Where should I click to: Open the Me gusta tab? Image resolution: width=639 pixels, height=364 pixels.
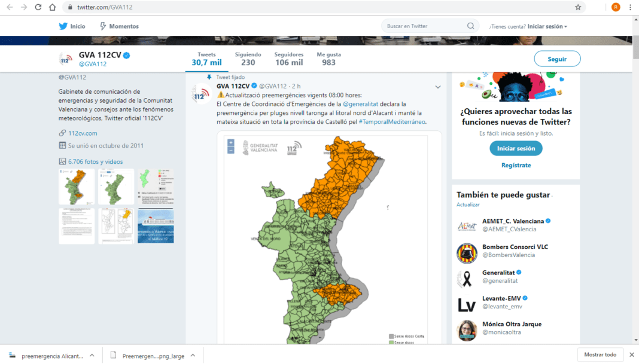[328, 59]
